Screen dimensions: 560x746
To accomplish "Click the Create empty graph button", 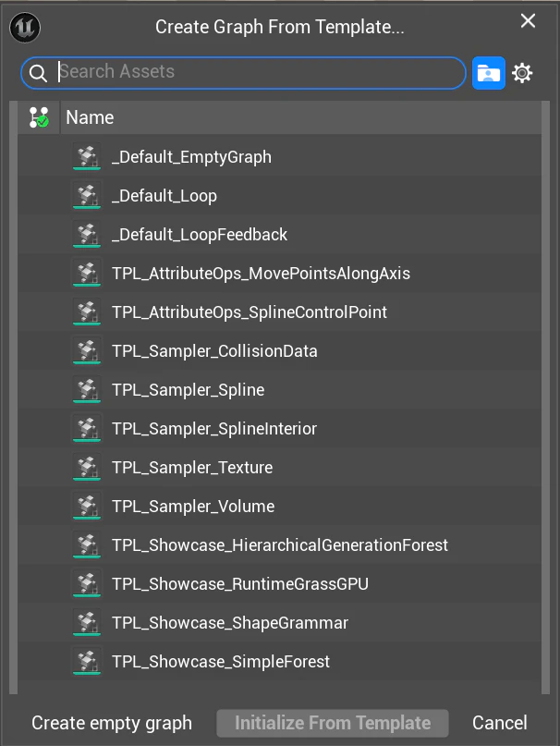I will click(x=112, y=723).
